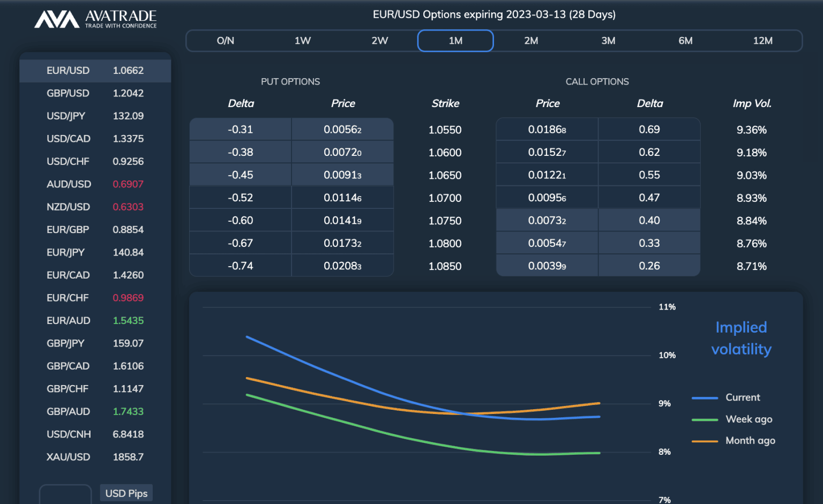Click the Strike column header

(446, 103)
